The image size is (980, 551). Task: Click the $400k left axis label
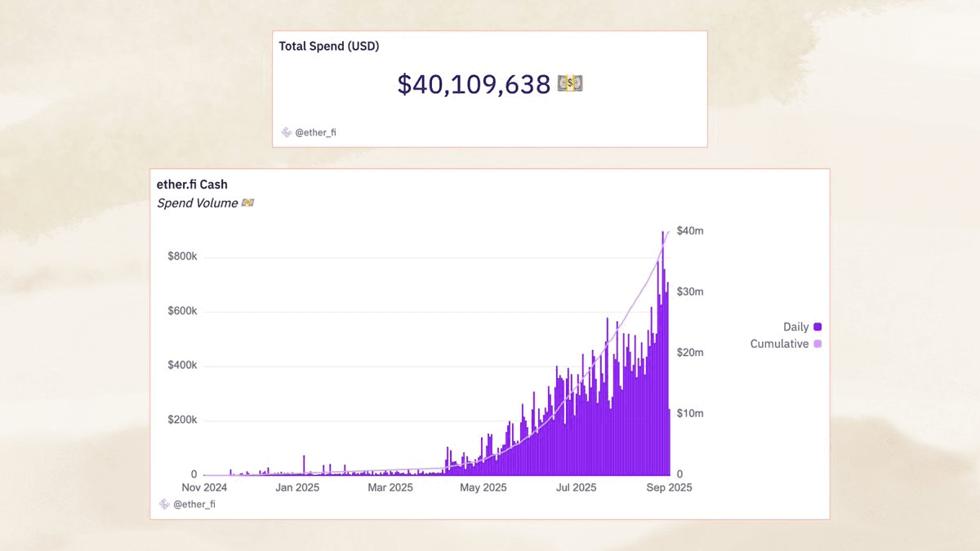182,365
